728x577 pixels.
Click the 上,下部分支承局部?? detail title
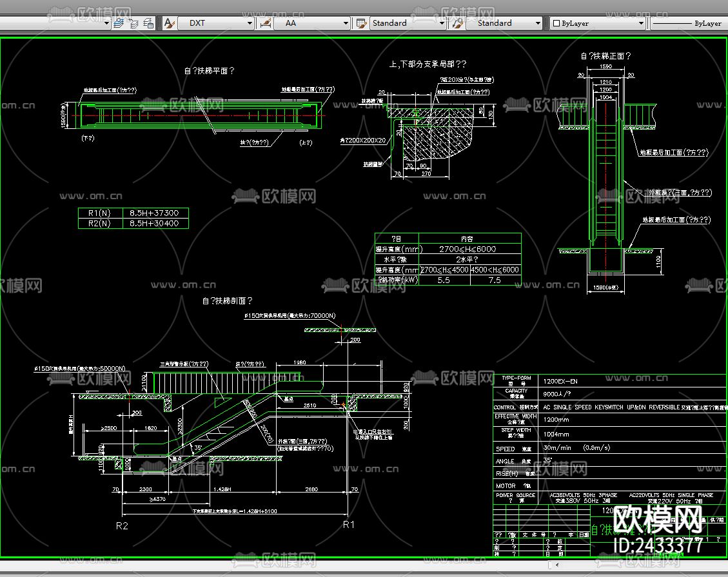coord(428,64)
